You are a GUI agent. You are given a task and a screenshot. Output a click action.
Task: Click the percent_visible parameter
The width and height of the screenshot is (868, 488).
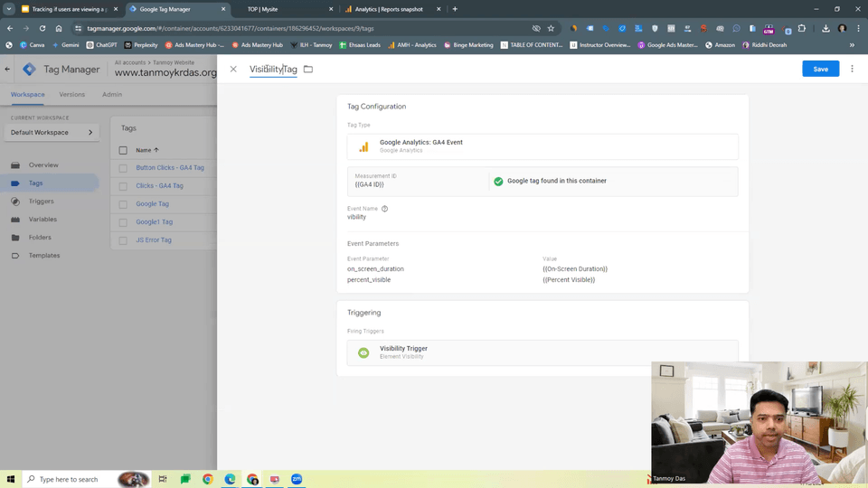point(369,280)
